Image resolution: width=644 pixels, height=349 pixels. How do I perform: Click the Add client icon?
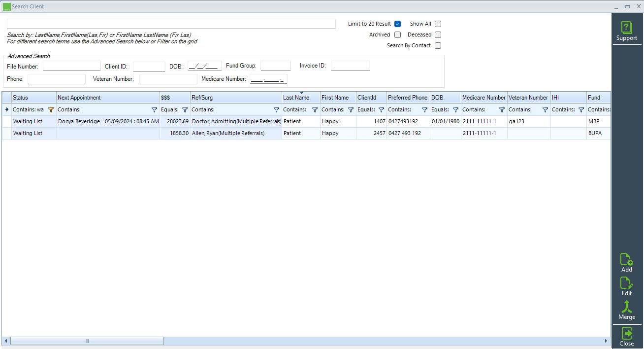click(626, 263)
